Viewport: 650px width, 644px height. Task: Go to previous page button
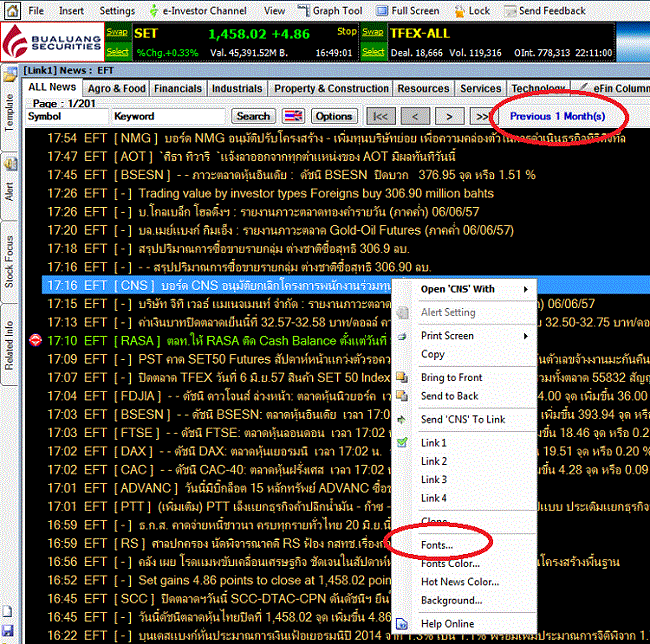(x=415, y=116)
